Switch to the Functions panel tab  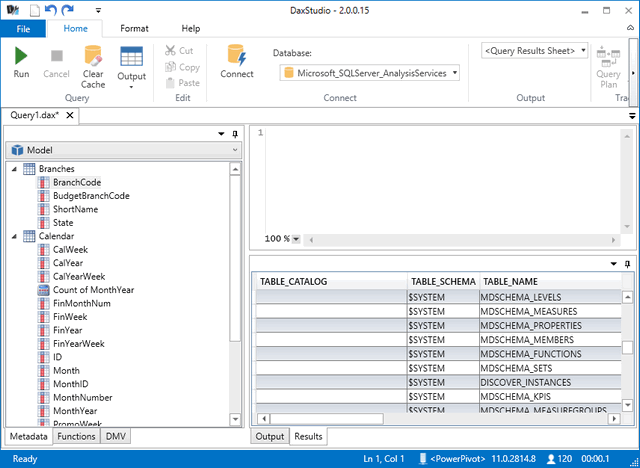pos(76,436)
